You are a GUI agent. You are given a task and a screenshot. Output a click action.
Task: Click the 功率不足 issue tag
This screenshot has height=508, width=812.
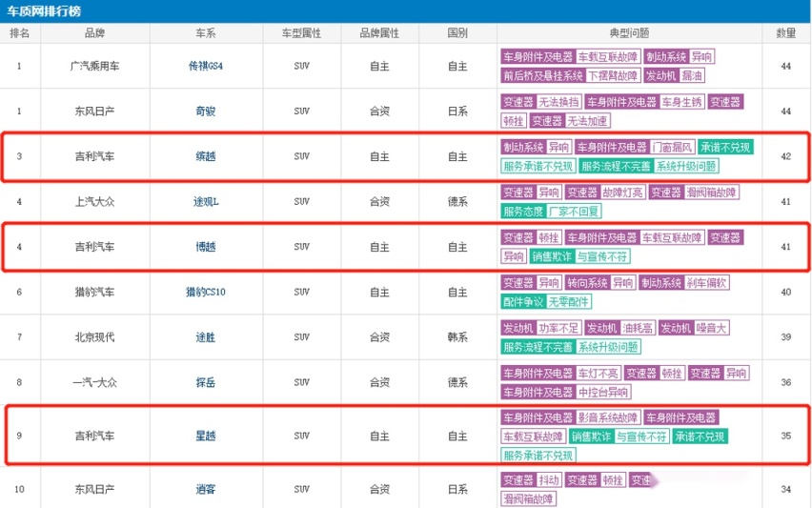[558, 328]
